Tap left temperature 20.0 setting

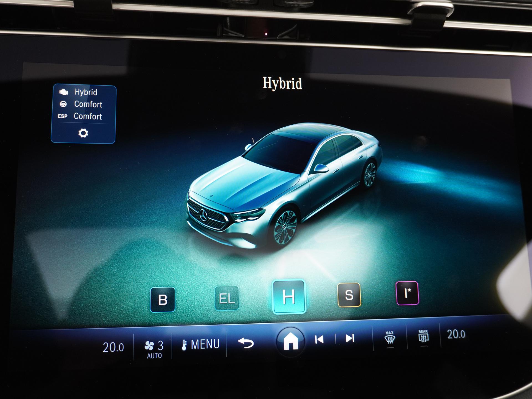pyautogui.click(x=113, y=347)
